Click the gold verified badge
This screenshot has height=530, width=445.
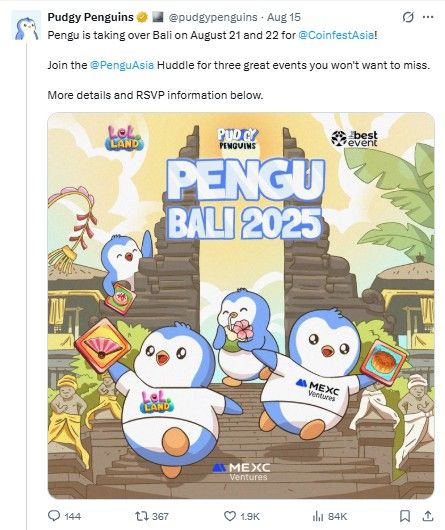(x=142, y=17)
